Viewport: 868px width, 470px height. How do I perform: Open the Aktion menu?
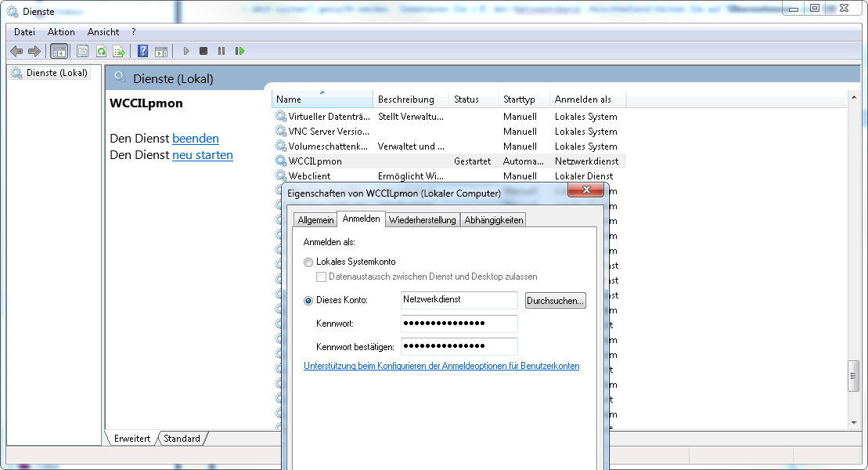click(61, 32)
